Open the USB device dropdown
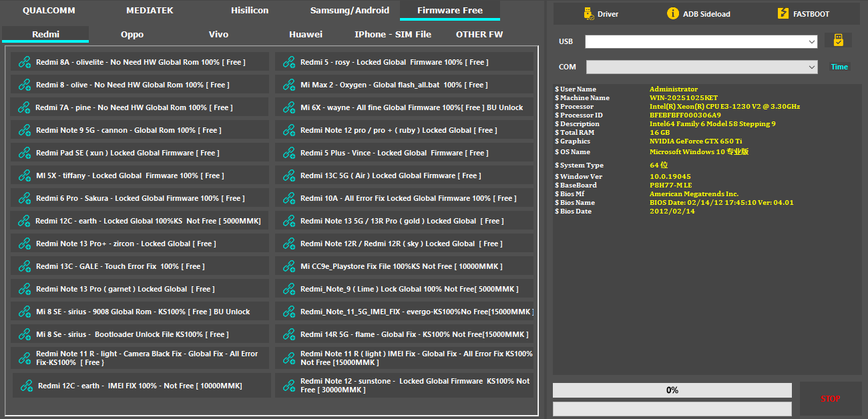Image resolution: width=868 pixels, height=419 pixels. pos(701,41)
